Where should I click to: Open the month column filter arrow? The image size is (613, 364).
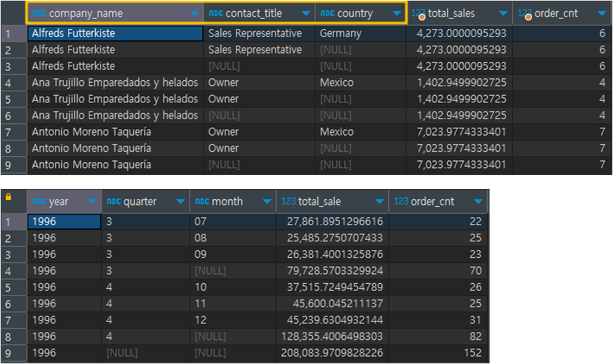(267, 202)
